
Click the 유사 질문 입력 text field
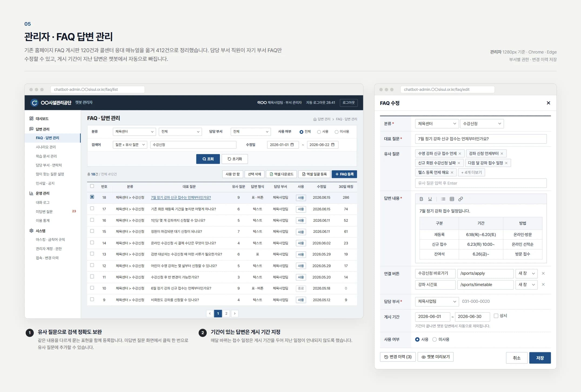tap(481, 183)
